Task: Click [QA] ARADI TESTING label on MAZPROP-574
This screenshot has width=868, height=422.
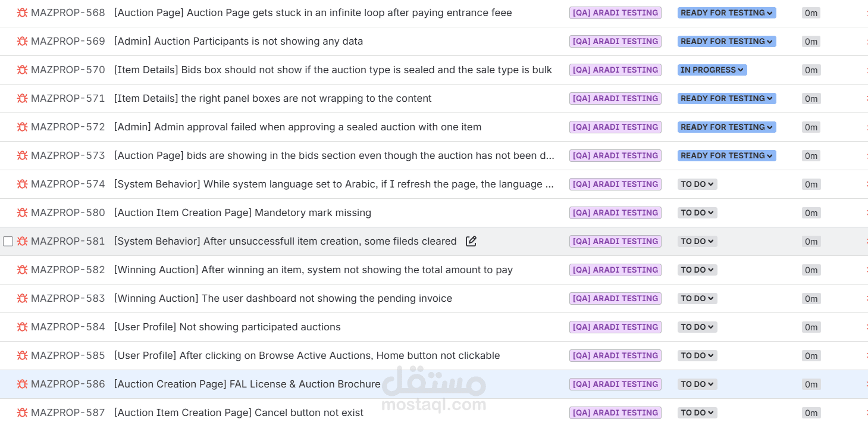Action: coord(615,184)
